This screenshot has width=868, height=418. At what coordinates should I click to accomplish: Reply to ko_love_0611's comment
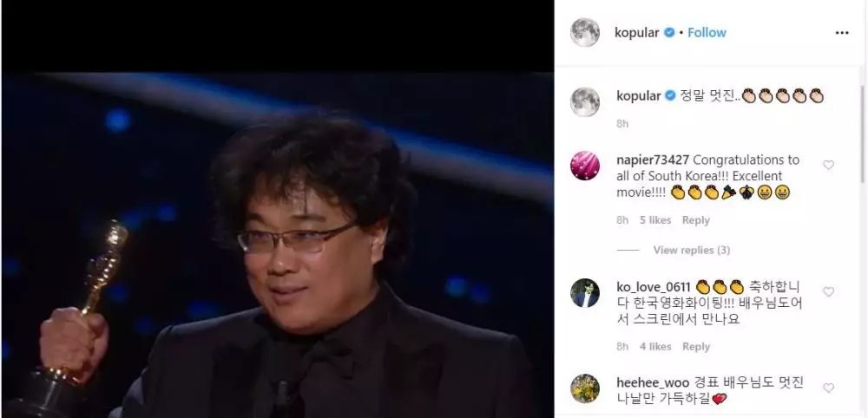(696, 347)
